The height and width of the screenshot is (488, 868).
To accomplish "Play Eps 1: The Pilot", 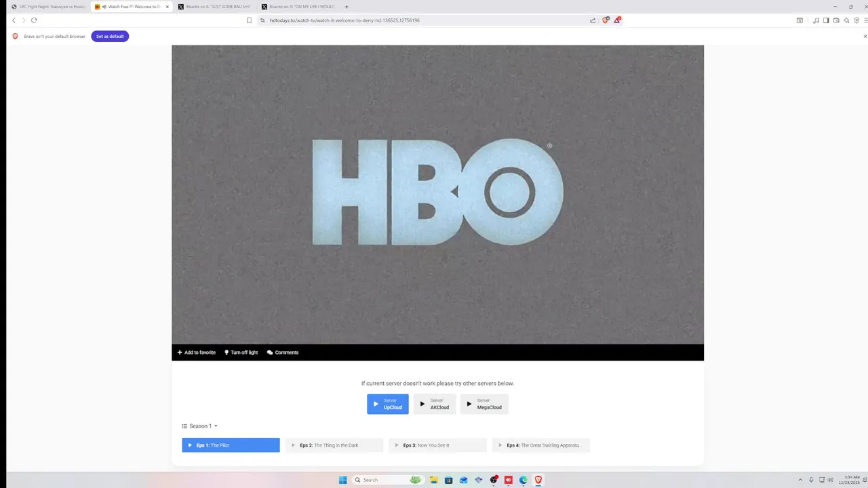I will (x=231, y=445).
